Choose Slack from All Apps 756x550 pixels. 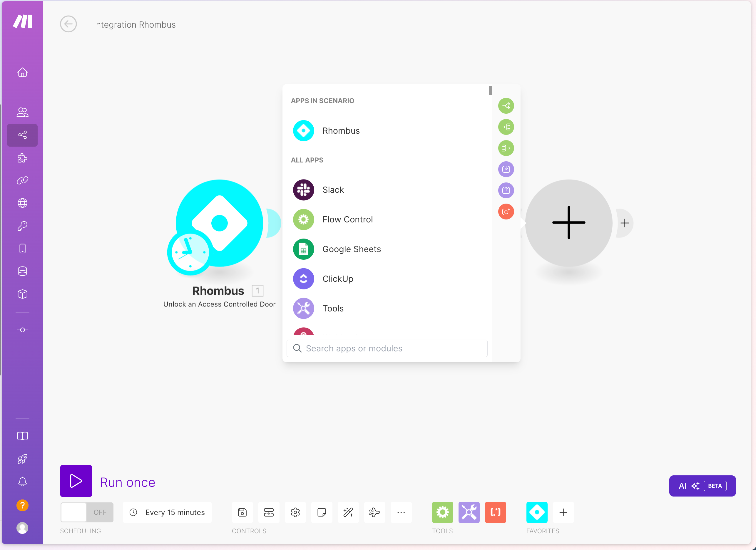[387, 190]
